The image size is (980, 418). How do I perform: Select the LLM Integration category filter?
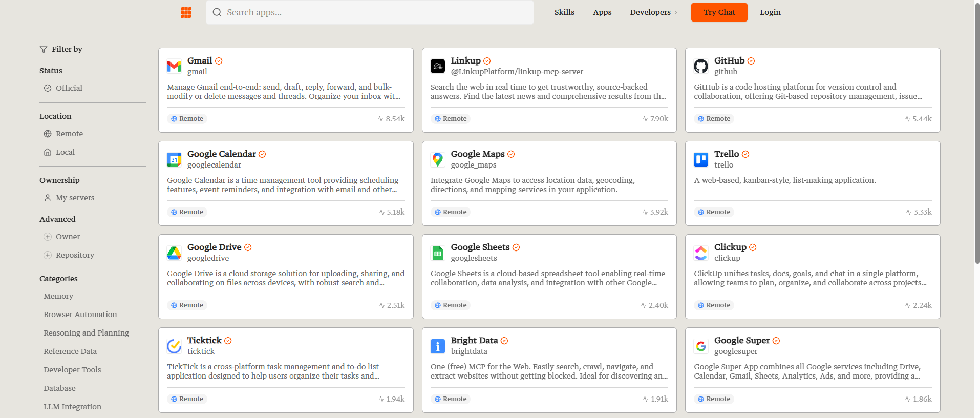72,407
